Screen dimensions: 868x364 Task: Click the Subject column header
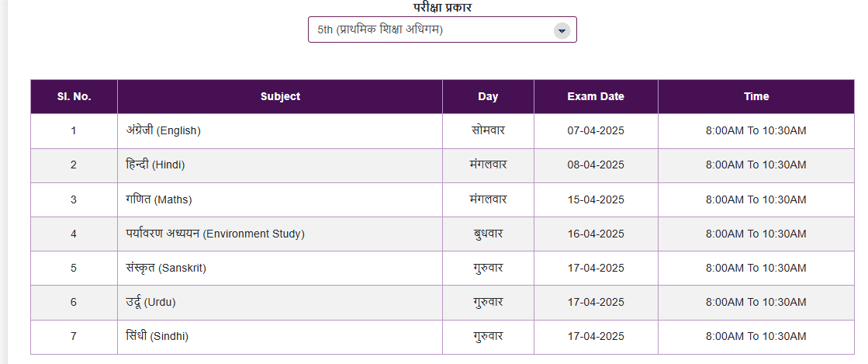(280, 97)
